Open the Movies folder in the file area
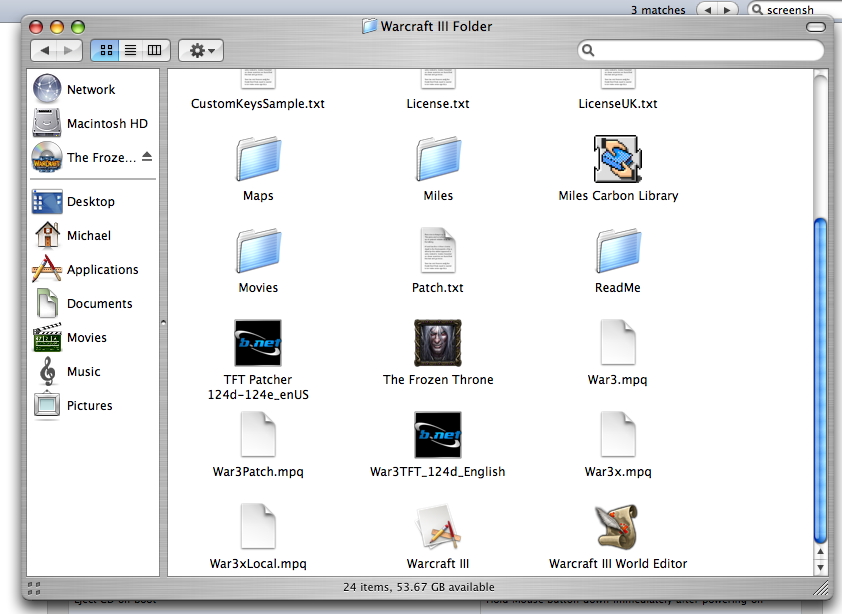This screenshot has width=842, height=614. click(x=258, y=250)
